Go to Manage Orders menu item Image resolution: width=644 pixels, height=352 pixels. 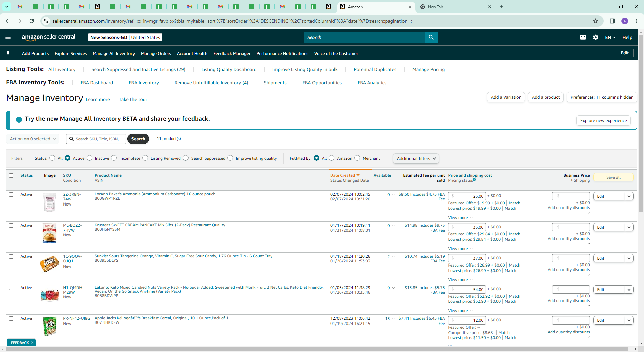[156, 53]
